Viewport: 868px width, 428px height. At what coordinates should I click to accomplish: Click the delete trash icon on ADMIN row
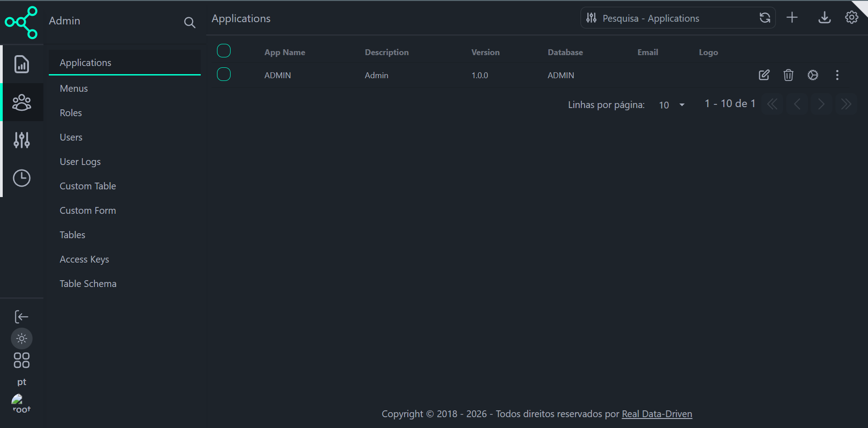(x=788, y=75)
